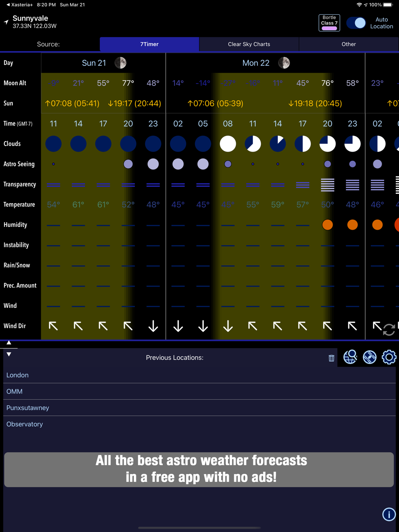The width and height of the screenshot is (399, 532).
Task: Tap the Auto Location label
Action: point(381,23)
